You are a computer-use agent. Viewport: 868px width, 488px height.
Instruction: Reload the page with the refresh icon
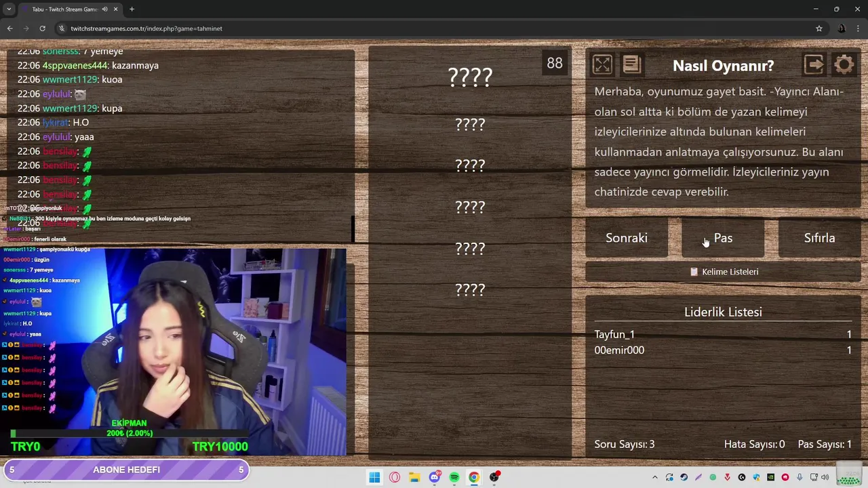(x=42, y=28)
